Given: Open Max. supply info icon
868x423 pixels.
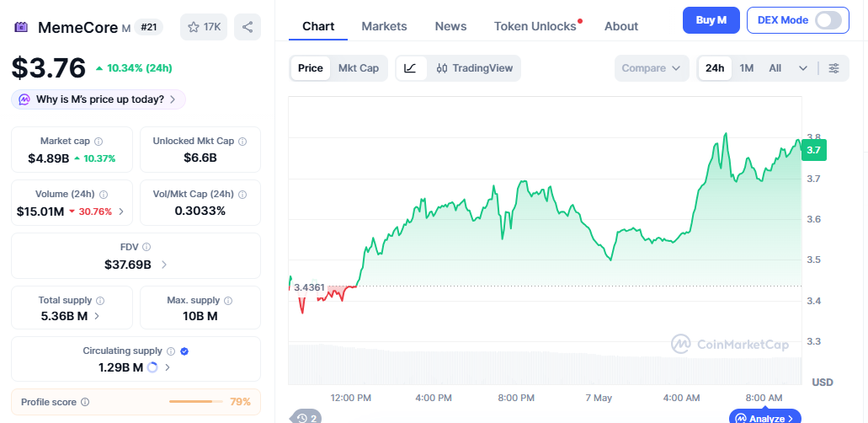Looking at the screenshot, I should click(228, 301).
